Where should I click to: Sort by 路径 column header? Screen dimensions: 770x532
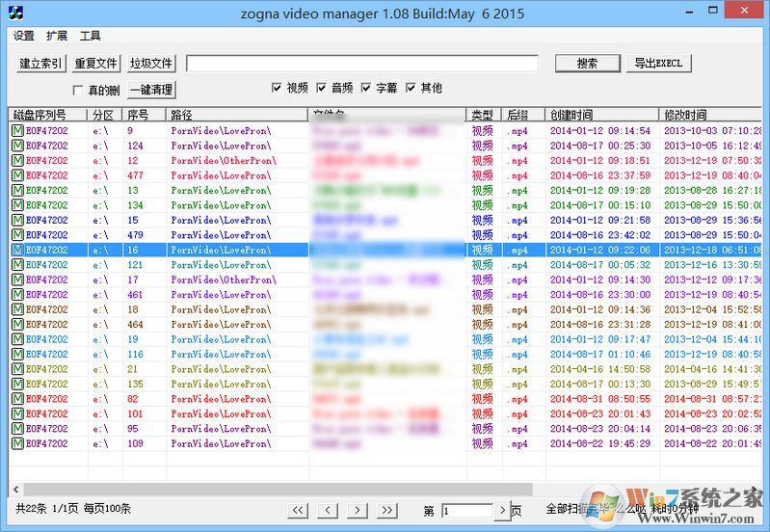pyautogui.click(x=238, y=115)
